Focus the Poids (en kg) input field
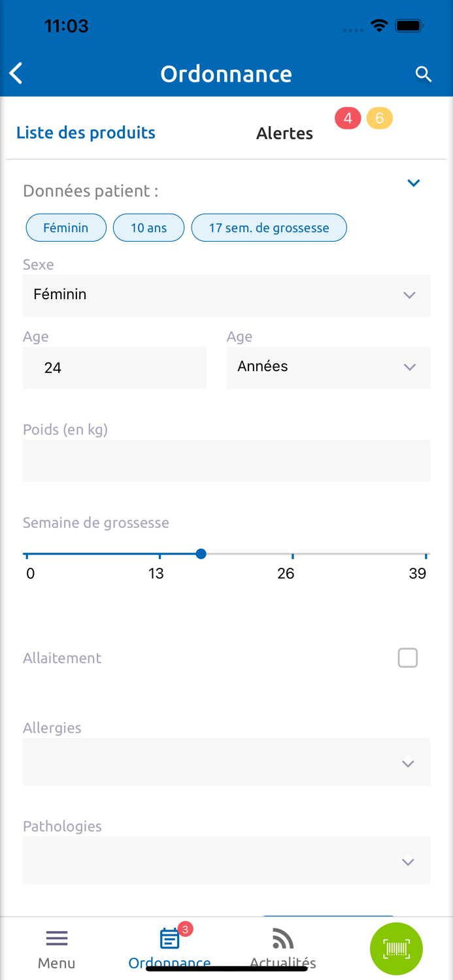Image resolution: width=453 pixels, height=980 pixels. 226,461
